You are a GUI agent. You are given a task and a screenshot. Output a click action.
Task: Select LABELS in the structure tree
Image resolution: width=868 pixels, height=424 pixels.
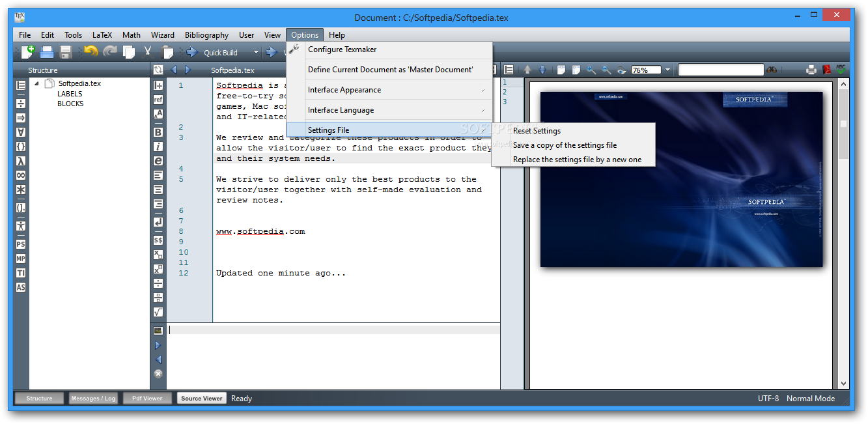coord(70,94)
